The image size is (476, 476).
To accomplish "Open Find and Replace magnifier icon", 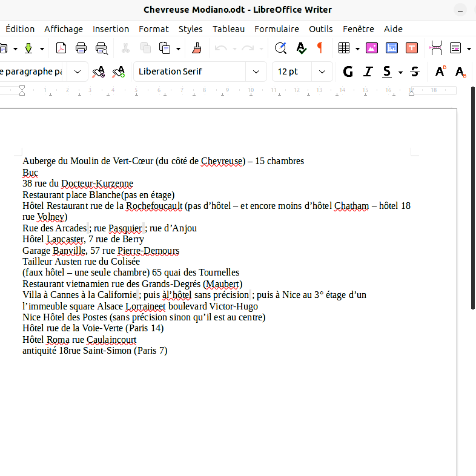I will click(x=280, y=48).
